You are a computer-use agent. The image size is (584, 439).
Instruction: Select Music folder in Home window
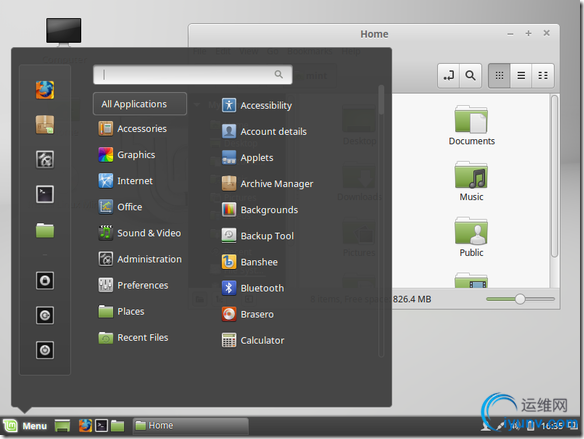[471, 181]
